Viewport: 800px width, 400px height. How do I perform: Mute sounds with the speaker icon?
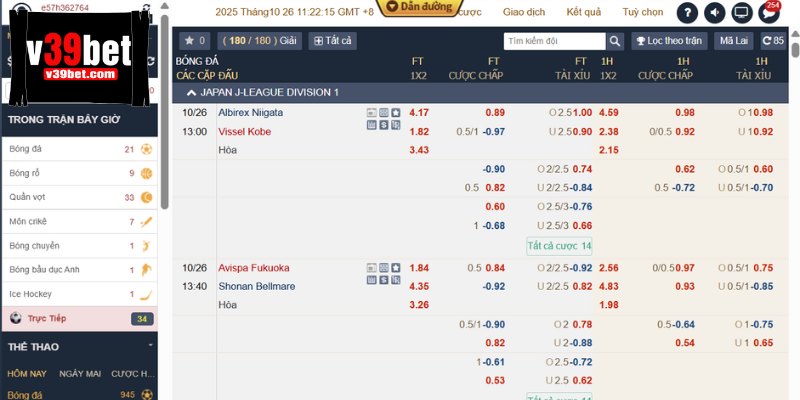tap(715, 13)
